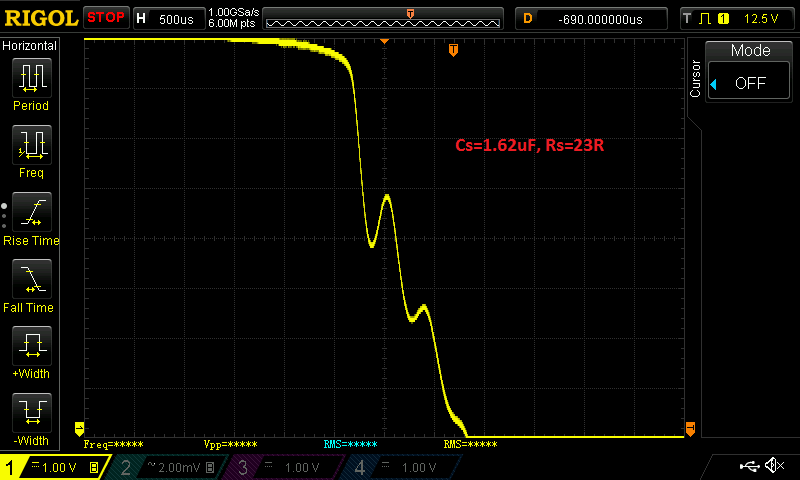This screenshot has width=800, height=480.
Task: Click the measurement menu page indicator dots
Action: [x=4, y=216]
